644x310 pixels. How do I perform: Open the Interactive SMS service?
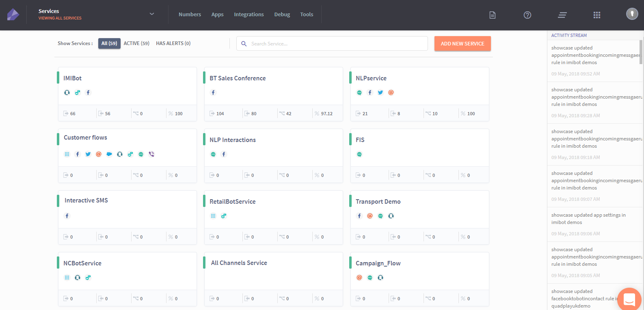pyautogui.click(x=86, y=200)
